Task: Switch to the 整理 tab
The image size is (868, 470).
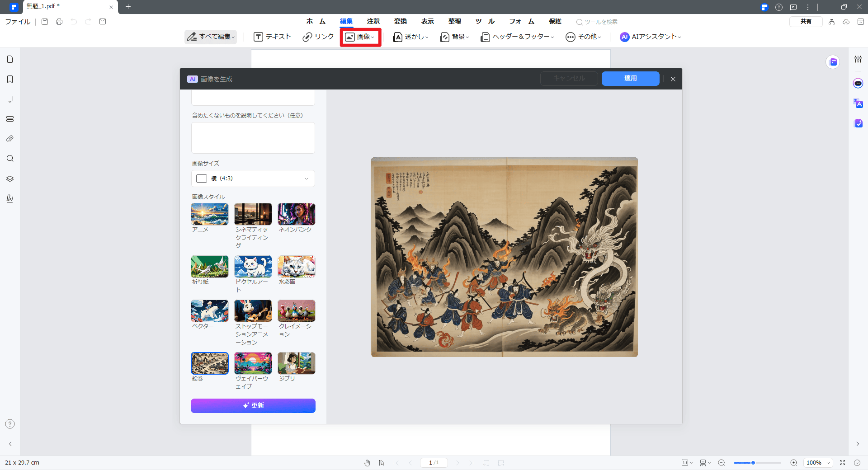Action: (455, 21)
